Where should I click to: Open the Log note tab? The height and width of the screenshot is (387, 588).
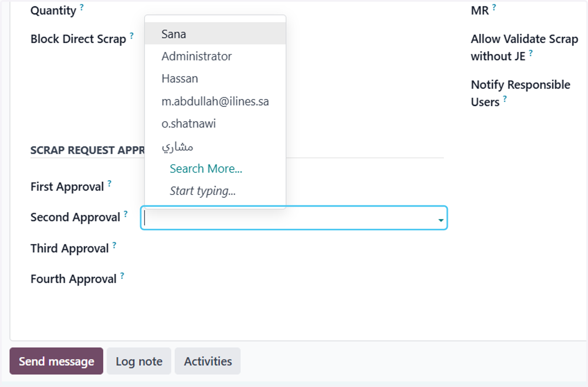139,361
